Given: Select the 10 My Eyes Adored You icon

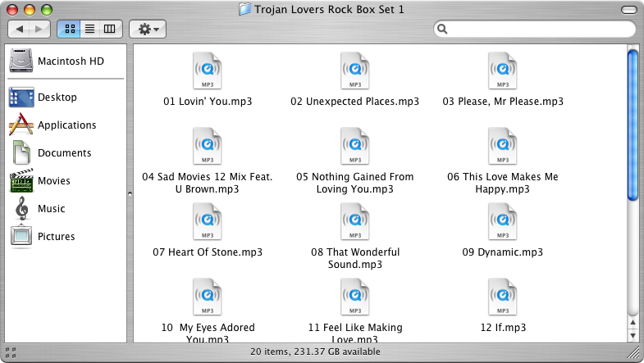Looking at the screenshot, I should (x=208, y=297).
